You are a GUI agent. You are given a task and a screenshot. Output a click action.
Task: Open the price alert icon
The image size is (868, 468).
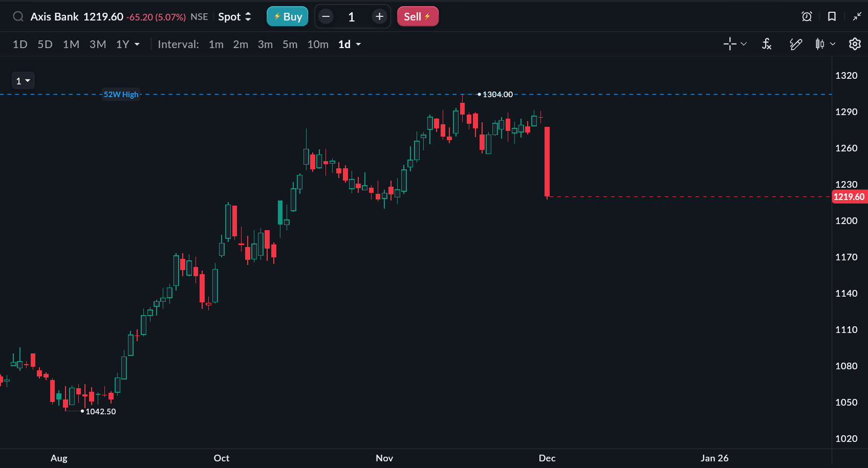[807, 16]
